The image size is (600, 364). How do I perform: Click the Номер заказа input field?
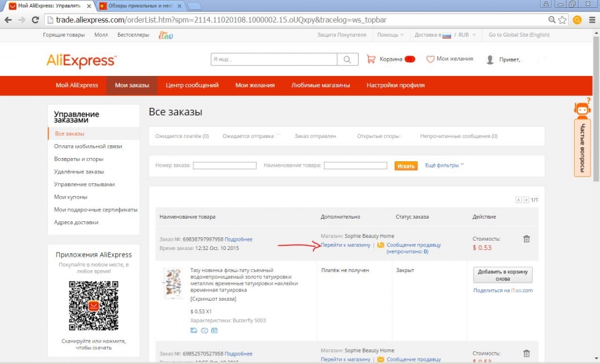pos(225,165)
